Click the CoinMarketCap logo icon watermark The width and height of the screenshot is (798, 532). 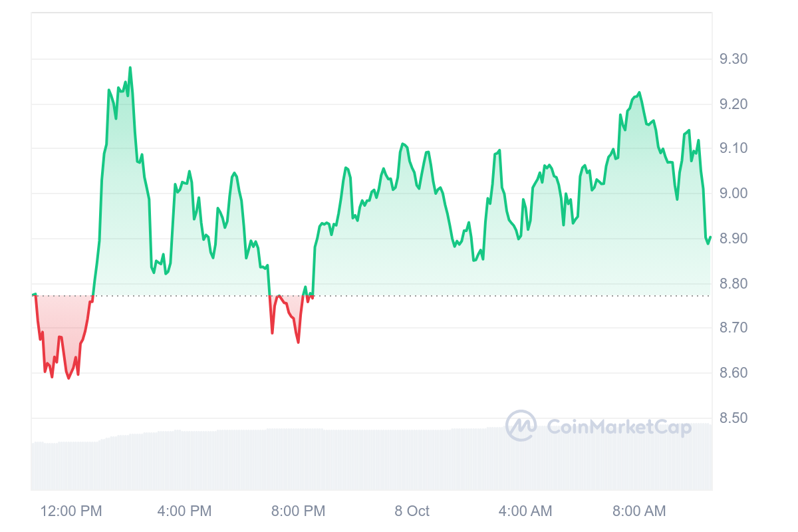[521, 426]
